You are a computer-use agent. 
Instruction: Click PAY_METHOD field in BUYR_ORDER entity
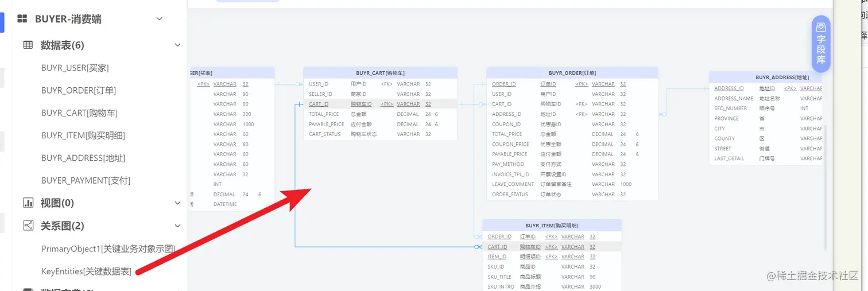508,164
